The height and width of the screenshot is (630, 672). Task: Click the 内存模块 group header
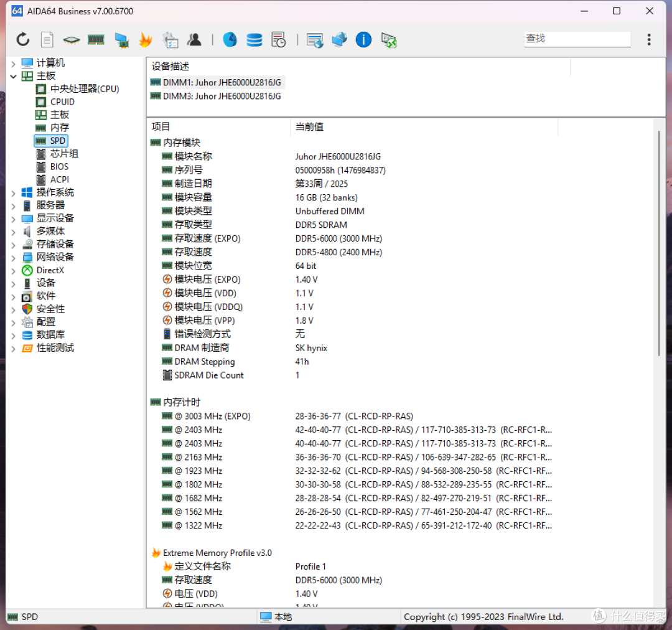(175, 143)
